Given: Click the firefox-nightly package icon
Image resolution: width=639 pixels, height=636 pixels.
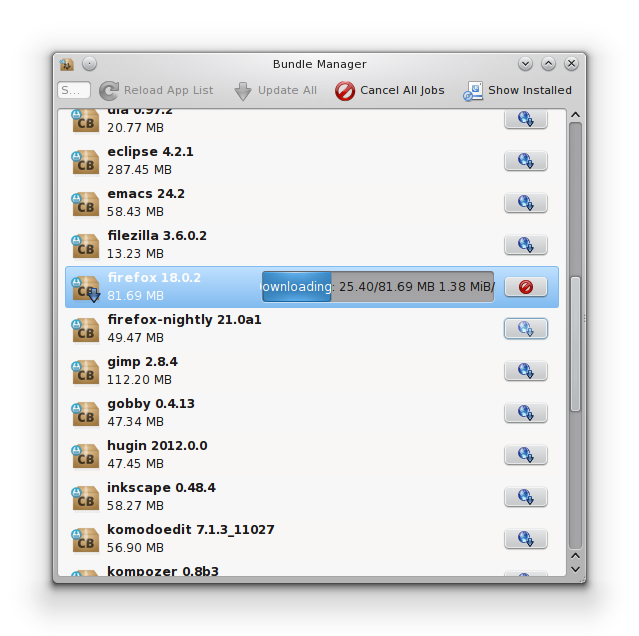Looking at the screenshot, I should coord(85,330).
